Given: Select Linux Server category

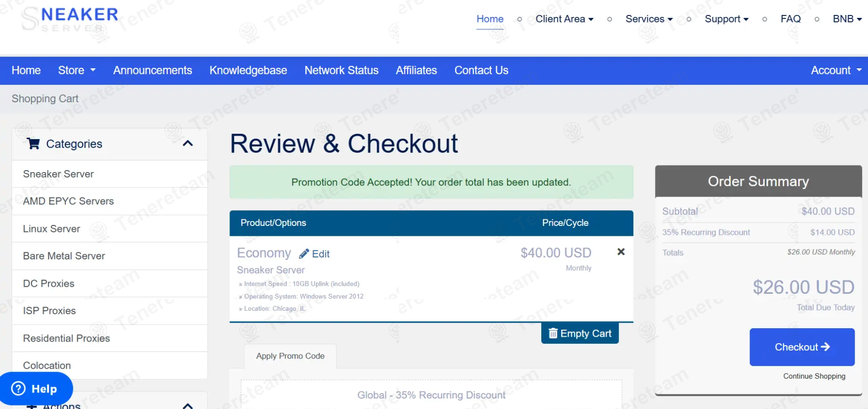Looking at the screenshot, I should pyautogui.click(x=110, y=229).
